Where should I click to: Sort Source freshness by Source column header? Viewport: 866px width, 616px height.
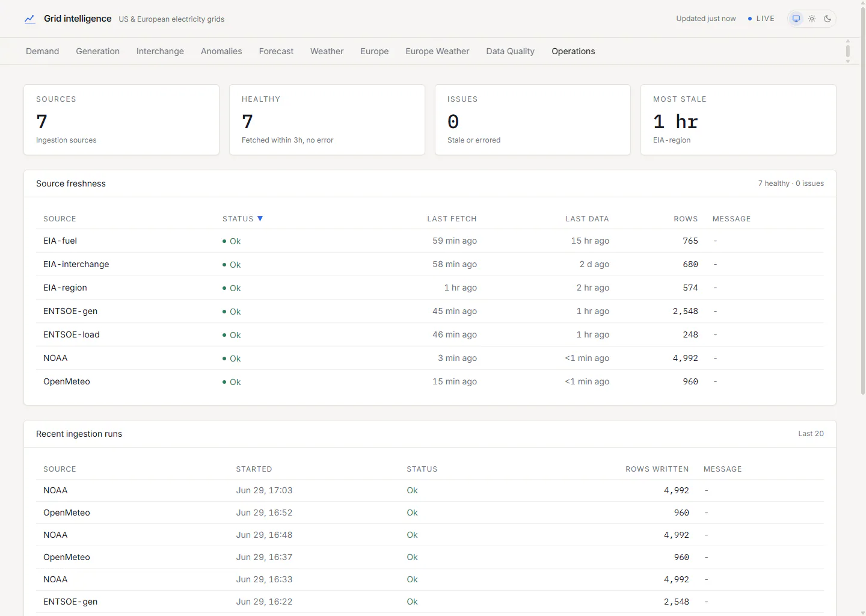60,219
